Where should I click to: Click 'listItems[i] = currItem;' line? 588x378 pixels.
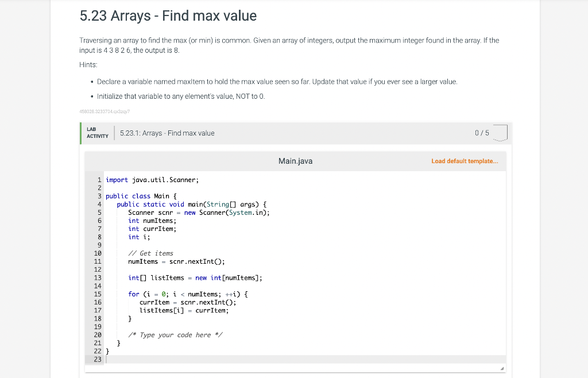point(184,310)
